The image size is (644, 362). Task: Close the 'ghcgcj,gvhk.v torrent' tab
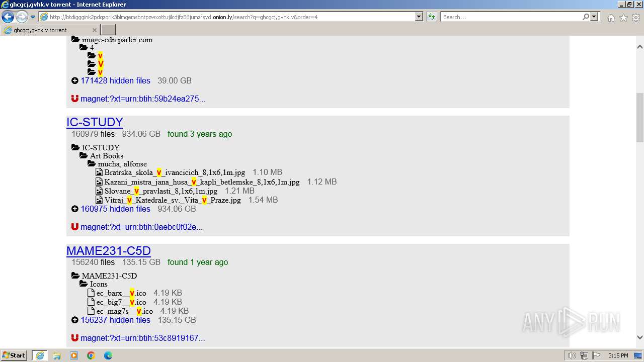[x=95, y=30]
